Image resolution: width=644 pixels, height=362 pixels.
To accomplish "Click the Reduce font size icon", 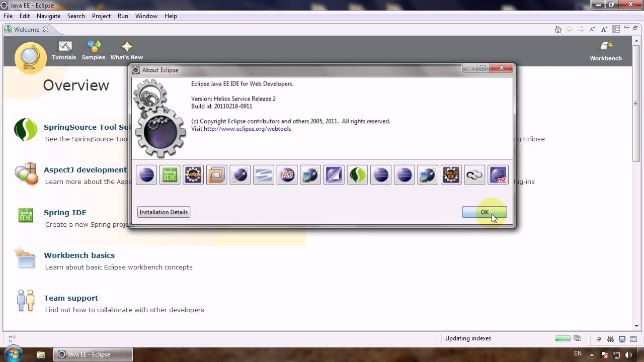I will [593, 29].
